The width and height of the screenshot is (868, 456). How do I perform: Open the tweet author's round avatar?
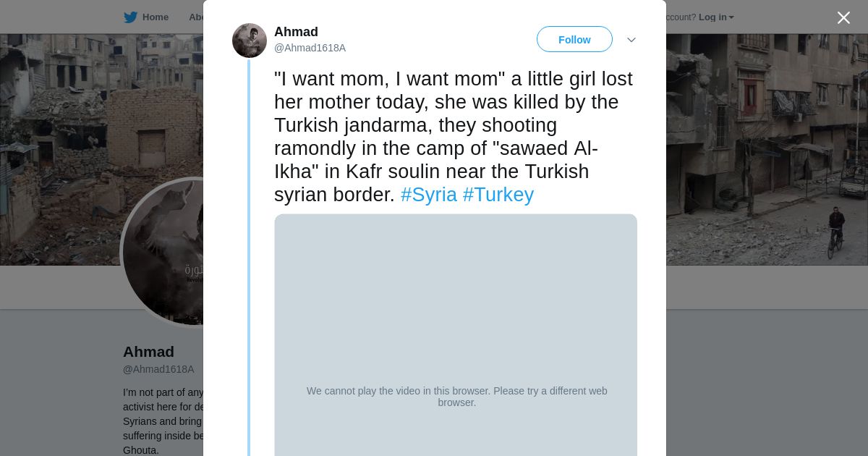pyautogui.click(x=250, y=41)
